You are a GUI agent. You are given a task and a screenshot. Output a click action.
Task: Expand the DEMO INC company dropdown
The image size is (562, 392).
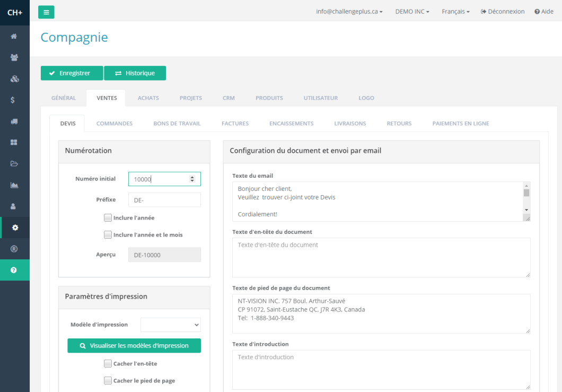412,11
